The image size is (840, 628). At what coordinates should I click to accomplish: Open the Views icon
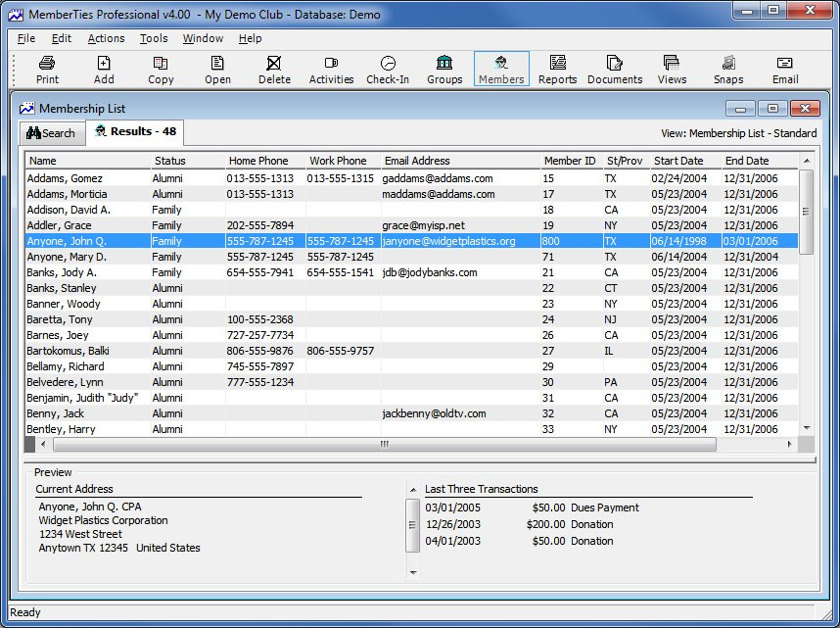pos(672,68)
